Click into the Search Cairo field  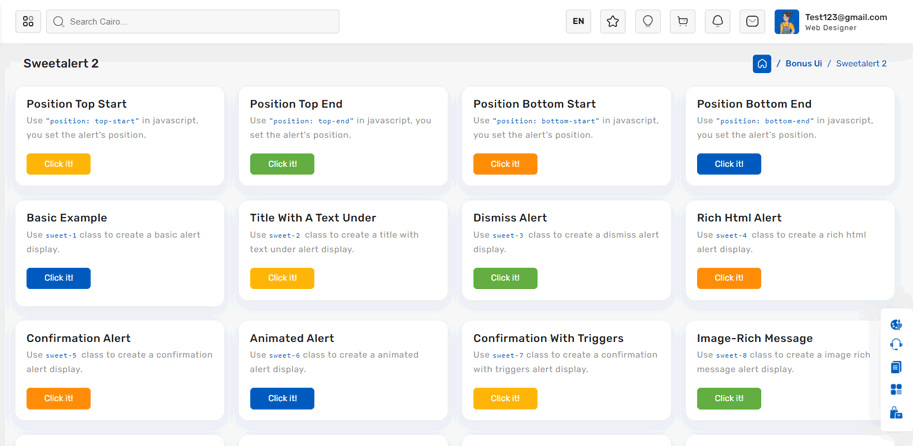click(193, 22)
